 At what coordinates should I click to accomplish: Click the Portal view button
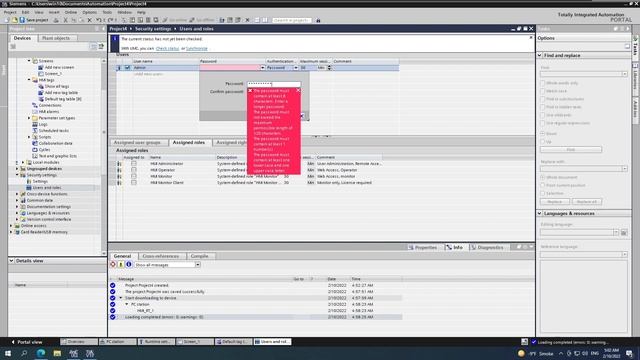pyautogui.click(x=27, y=342)
